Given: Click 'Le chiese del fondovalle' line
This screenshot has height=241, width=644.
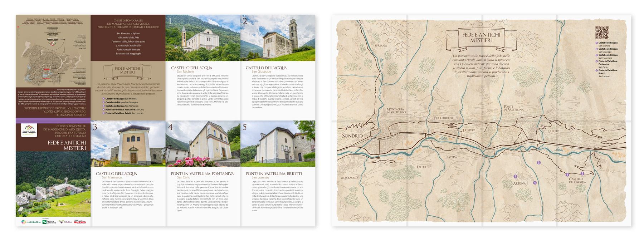Looking at the screenshot, I should click(x=128, y=45).
